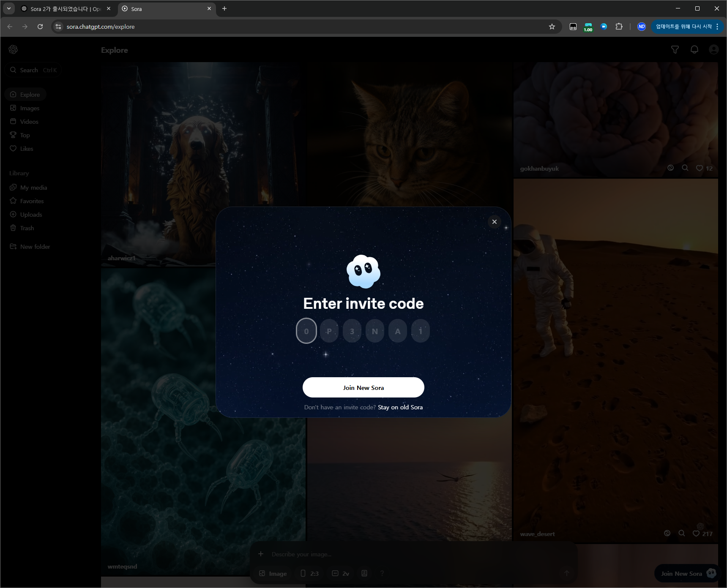Open the 2:3 aspect ratio dropdown
Image resolution: width=727 pixels, height=588 pixels.
coord(309,573)
